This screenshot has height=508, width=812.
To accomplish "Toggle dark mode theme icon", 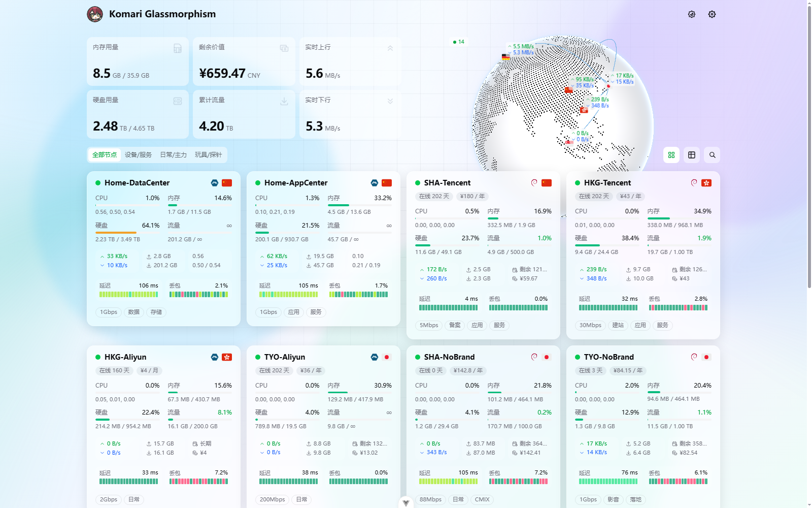I will tap(692, 14).
